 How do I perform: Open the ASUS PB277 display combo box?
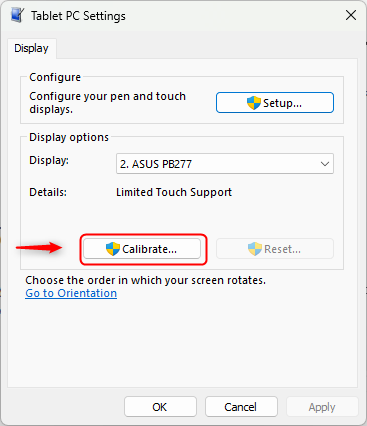point(225,164)
